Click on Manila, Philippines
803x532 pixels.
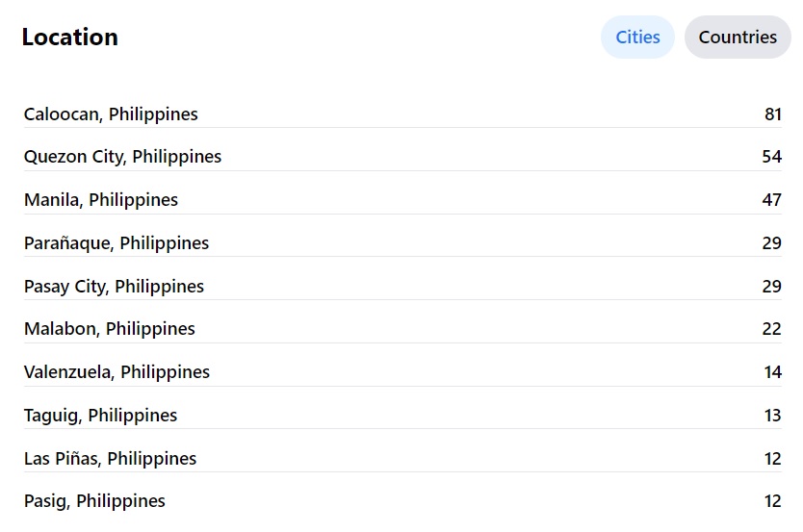pyautogui.click(x=101, y=200)
